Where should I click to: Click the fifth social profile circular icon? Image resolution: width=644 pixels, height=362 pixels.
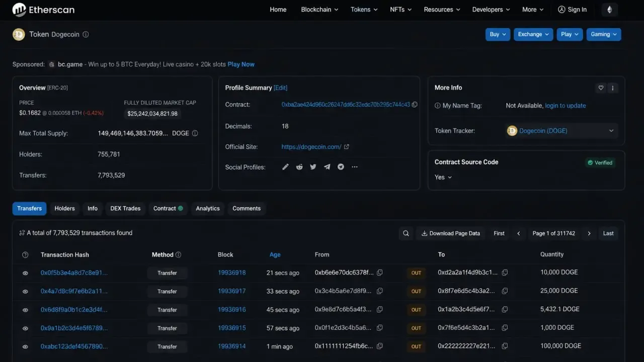[x=341, y=167]
